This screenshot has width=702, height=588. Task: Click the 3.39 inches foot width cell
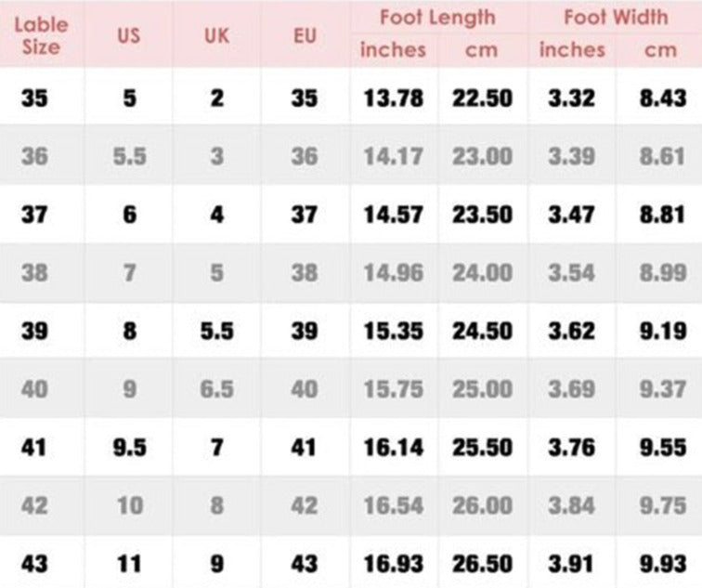pyautogui.click(x=571, y=157)
